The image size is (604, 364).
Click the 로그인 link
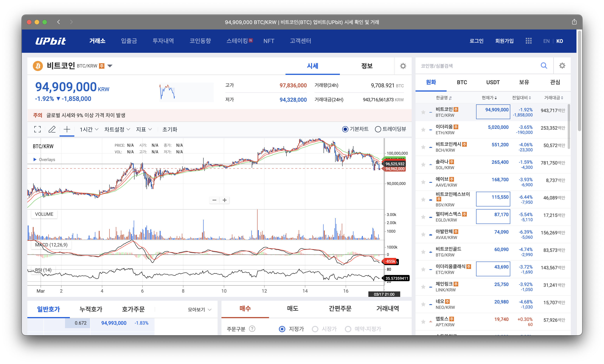pos(476,41)
